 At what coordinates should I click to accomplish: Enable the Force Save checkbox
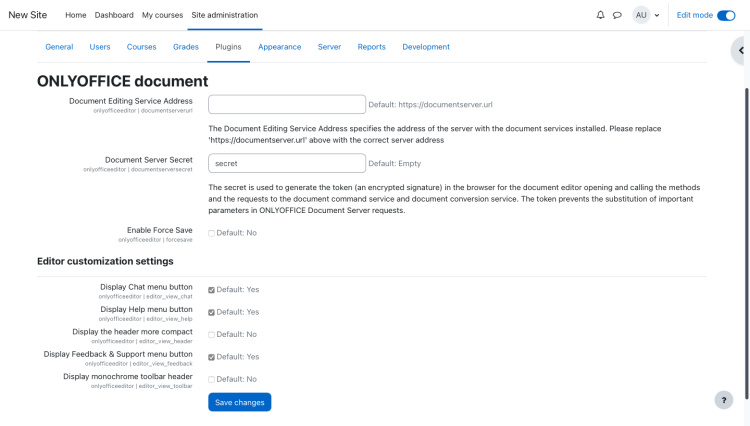click(211, 233)
